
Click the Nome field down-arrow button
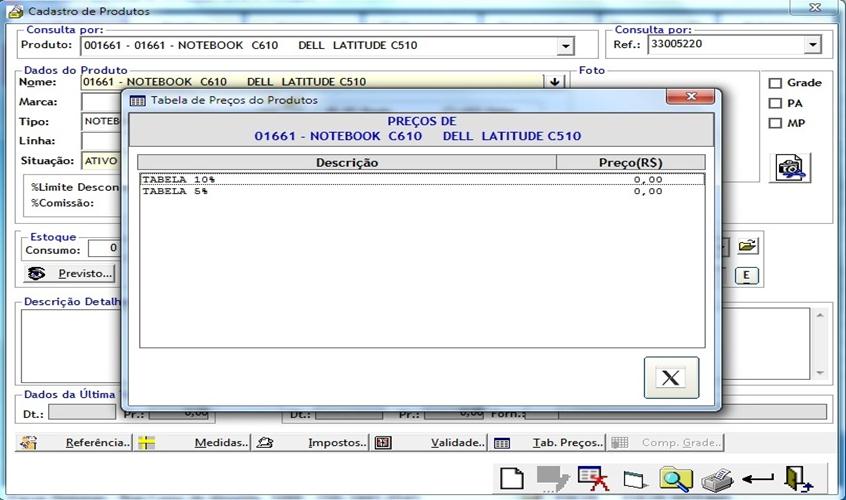point(554,82)
